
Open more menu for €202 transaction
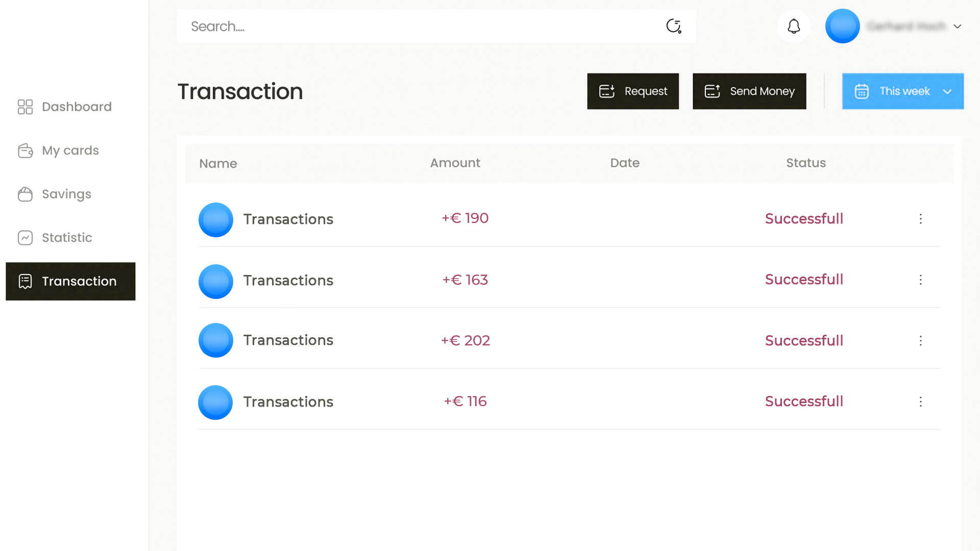tap(921, 341)
